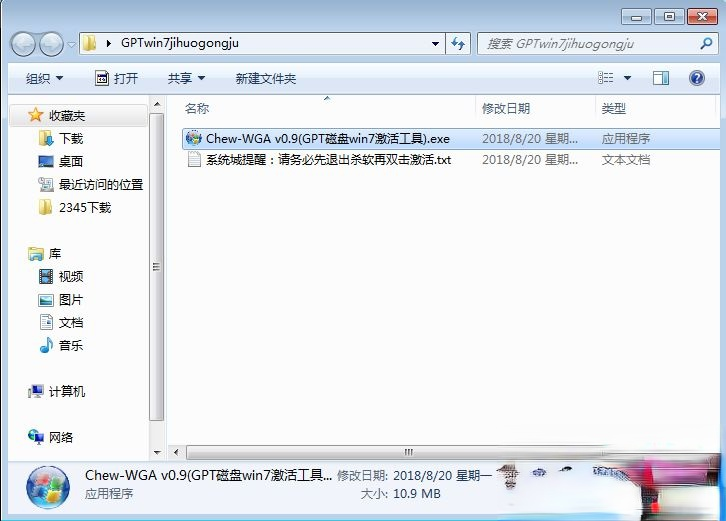Click 新建文件夹 button
This screenshot has width=726, height=521.
[266, 78]
